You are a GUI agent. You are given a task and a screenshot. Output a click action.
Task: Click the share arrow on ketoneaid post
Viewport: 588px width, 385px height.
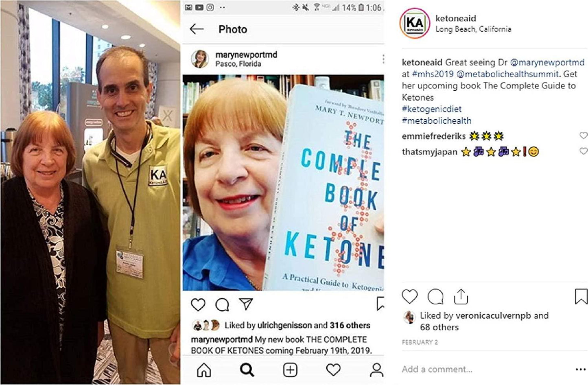pos(461,297)
